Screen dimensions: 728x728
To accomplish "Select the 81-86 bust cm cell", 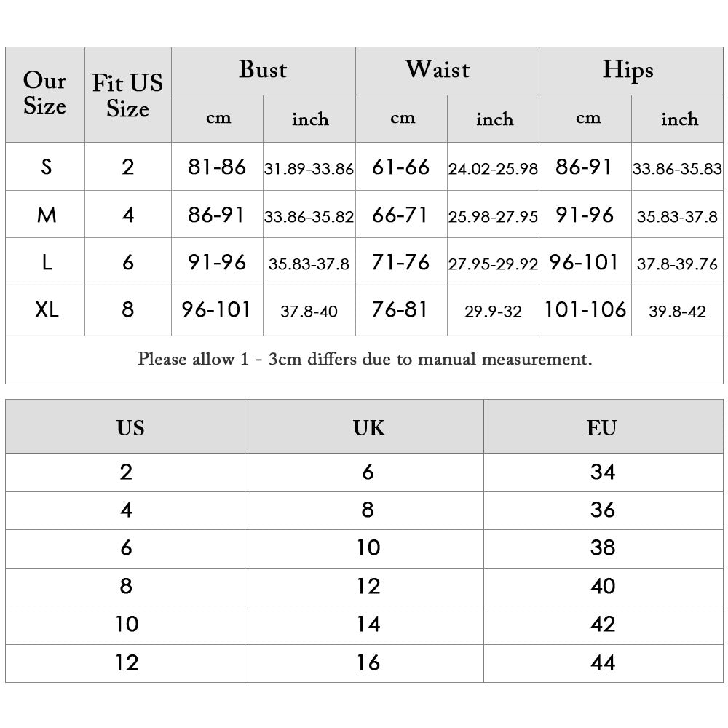I will tap(217, 167).
